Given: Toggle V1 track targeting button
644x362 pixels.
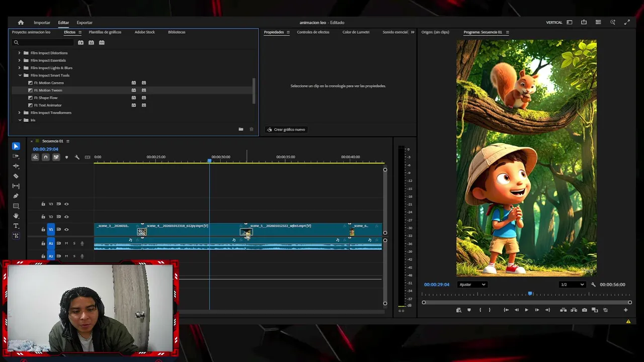Looking at the screenshot, I should 51,229.
